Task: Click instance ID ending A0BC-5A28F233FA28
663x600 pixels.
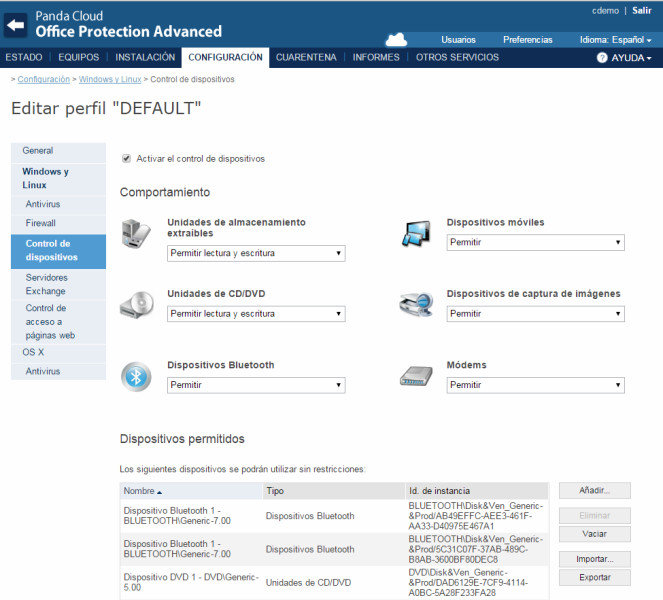Action: click(x=468, y=583)
